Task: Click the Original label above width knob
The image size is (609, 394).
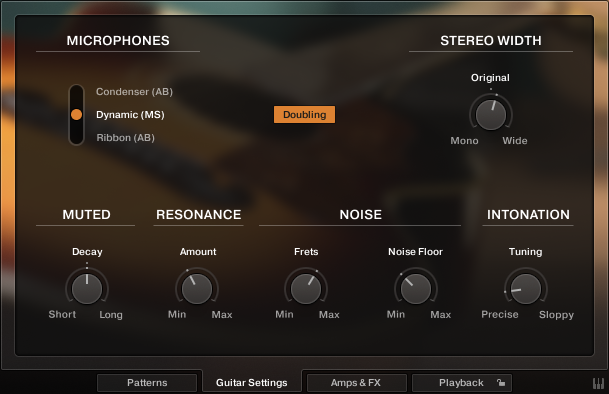Action: click(490, 78)
